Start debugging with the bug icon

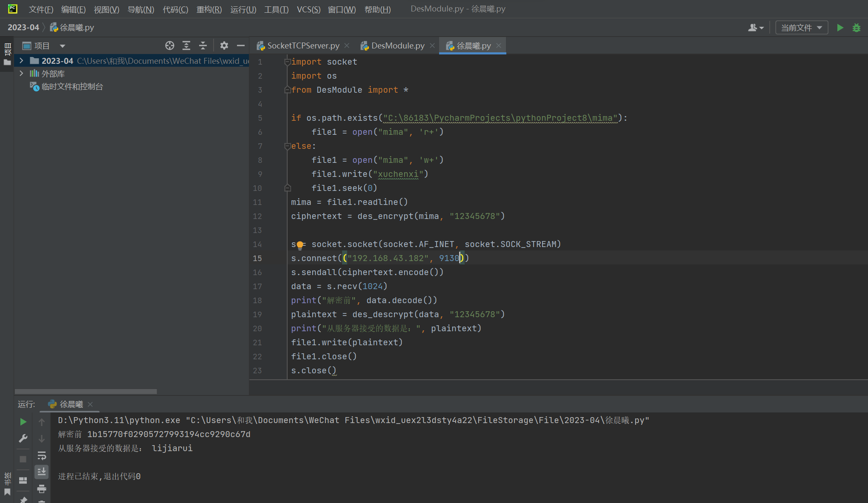856,28
